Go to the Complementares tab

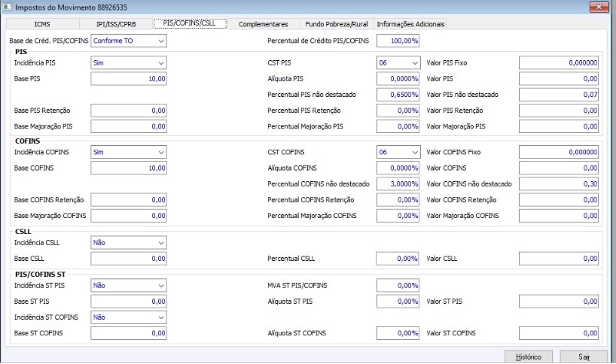pos(263,24)
